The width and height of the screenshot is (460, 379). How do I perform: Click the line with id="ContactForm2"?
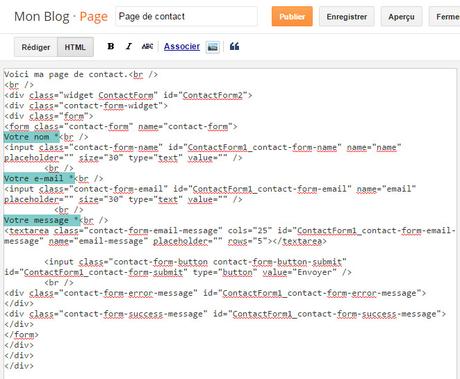(128, 95)
